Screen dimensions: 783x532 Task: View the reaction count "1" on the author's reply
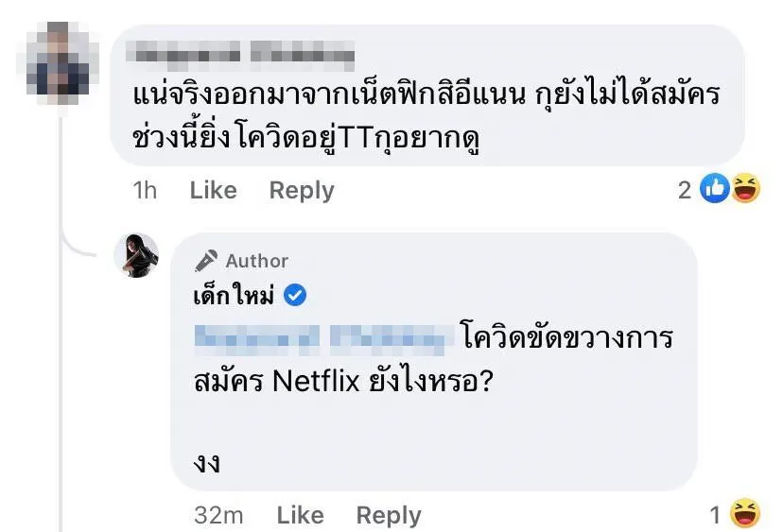(x=716, y=515)
